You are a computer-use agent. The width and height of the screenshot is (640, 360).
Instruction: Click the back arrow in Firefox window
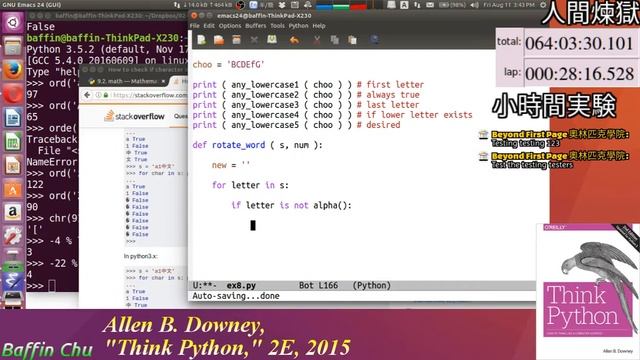(x=87, y=95)
